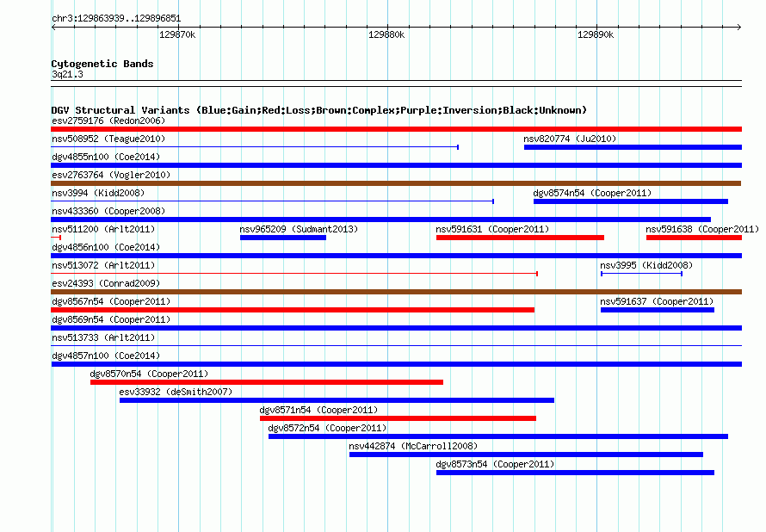The height and width of the screenshot is (532, 766).
Task: Open the nsv3994 (Kidd2008) variant label
Action: [98, 193]
